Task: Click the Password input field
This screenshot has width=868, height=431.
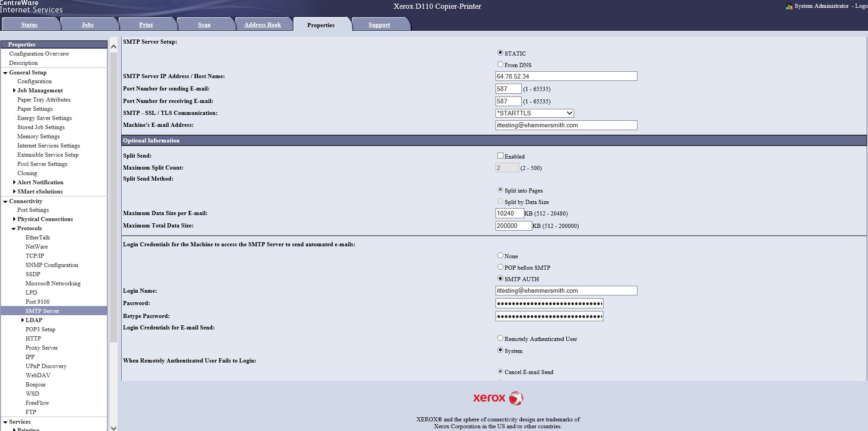Action: 549,303
